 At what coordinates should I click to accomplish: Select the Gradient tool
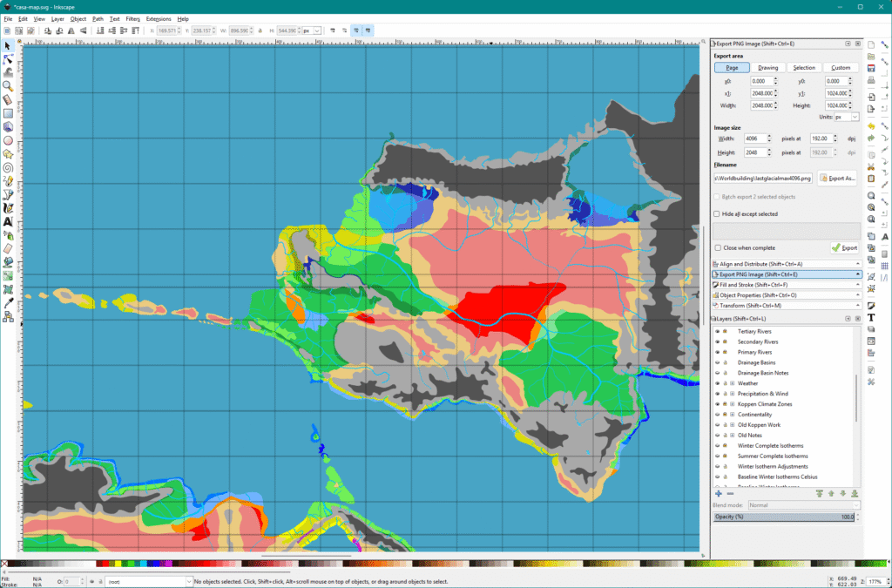tap(8, 276)
